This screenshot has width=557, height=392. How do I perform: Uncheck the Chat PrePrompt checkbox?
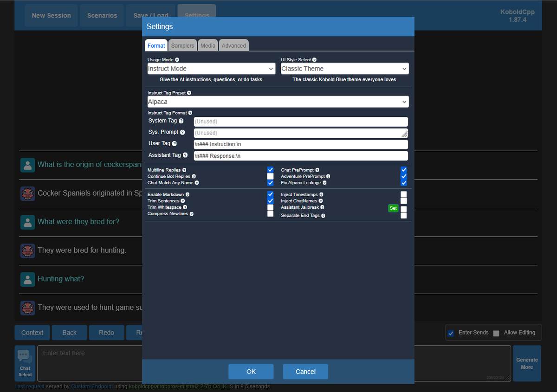[404, 170]
